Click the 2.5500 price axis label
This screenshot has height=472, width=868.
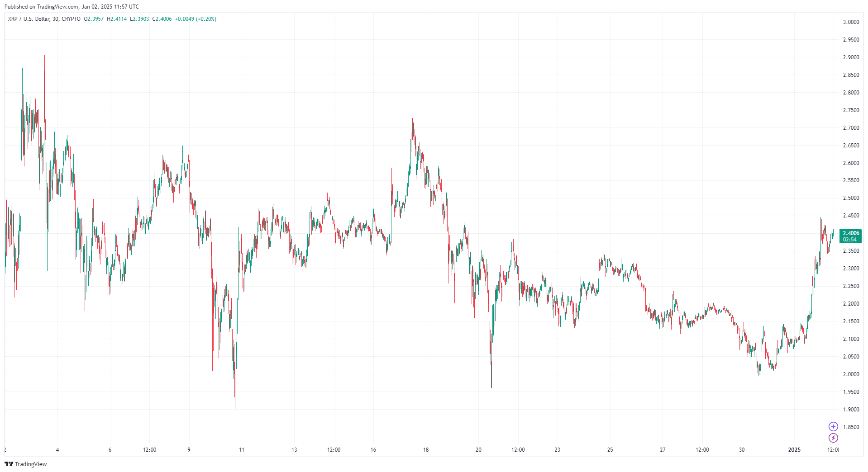(851, 180)
